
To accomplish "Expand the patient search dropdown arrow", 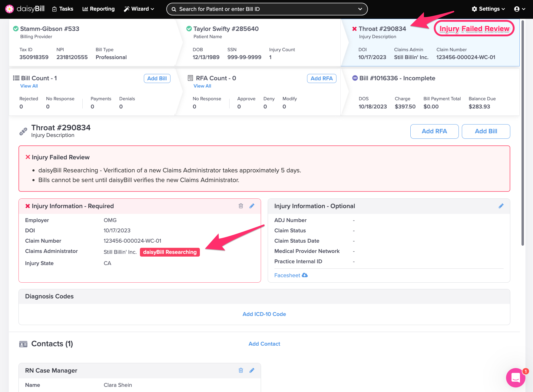I will pos(360,9).
